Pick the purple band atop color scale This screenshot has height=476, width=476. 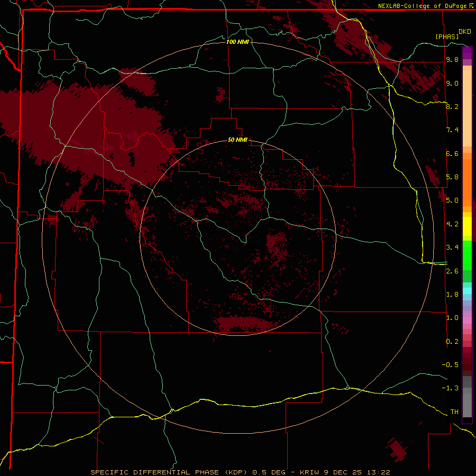467,53
